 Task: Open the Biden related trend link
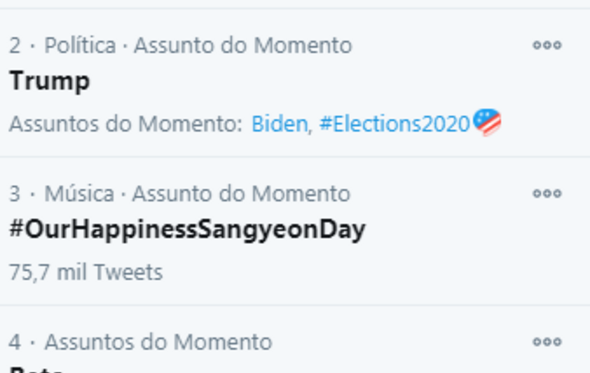(x=280, y=124)
